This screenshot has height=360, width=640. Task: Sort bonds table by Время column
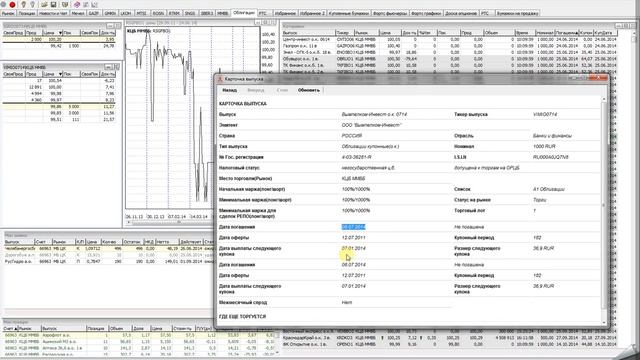(x=524, y=33)
